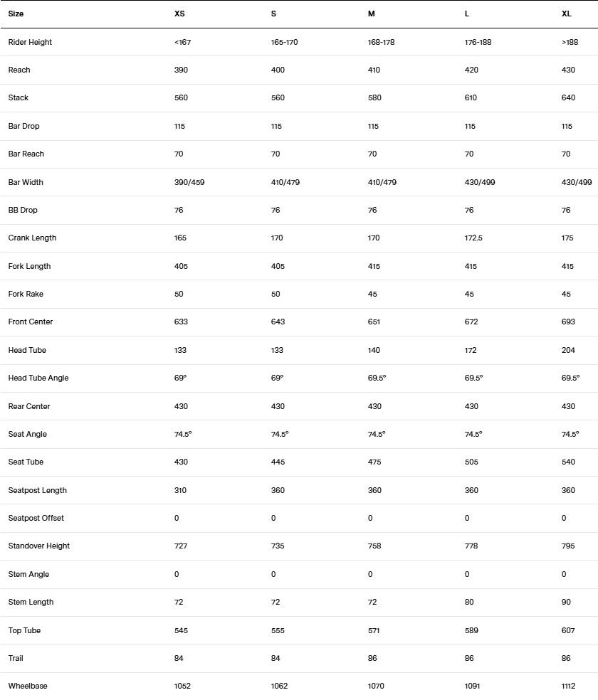Select the XS size column header
The width and height of the screenshot is (598, 700).
(x=179, y=14)
